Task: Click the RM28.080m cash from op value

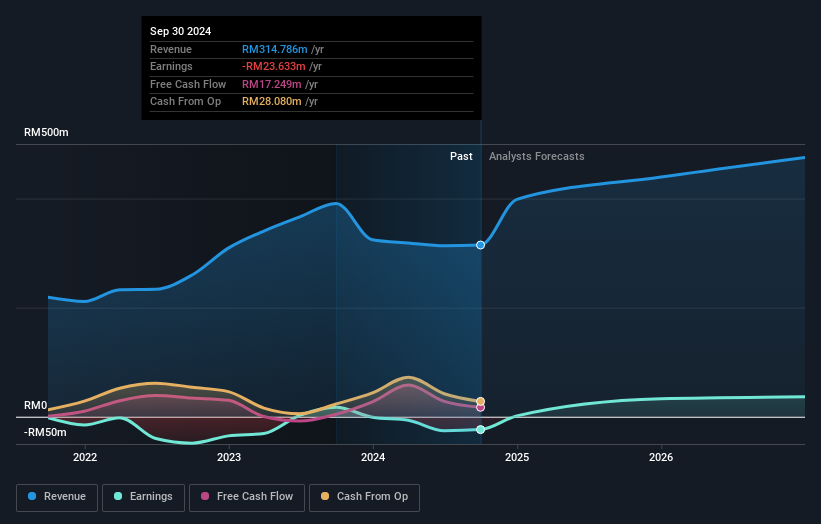Action: click(272, 102)
